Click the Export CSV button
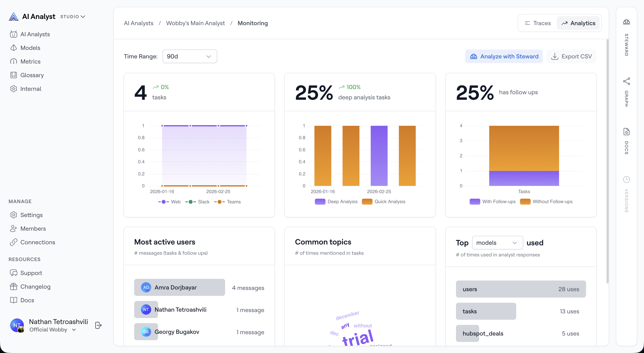This screenshot has width=644, height=353. 571,56
